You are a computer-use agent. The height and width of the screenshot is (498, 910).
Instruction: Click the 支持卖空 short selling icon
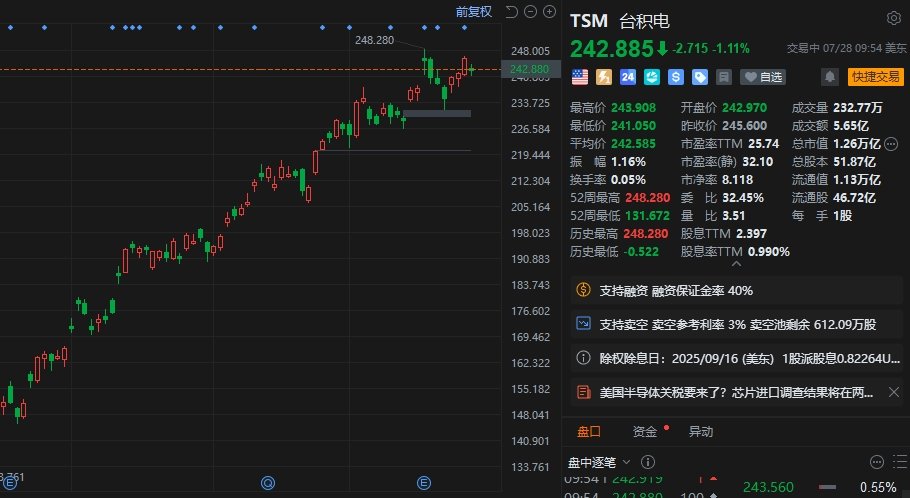coord(583,324)
